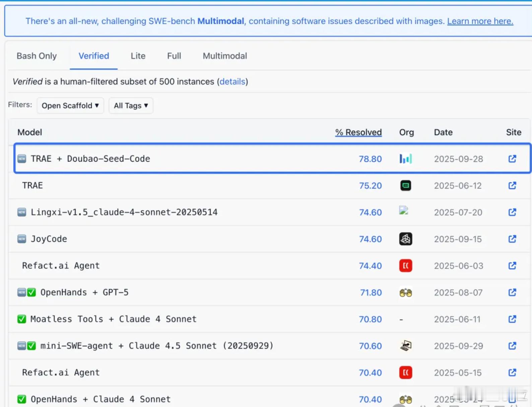The width and height of the screenshot is (532, 407).
Task: Click the 2025-07-20 date cell
Action: point(458,212)
